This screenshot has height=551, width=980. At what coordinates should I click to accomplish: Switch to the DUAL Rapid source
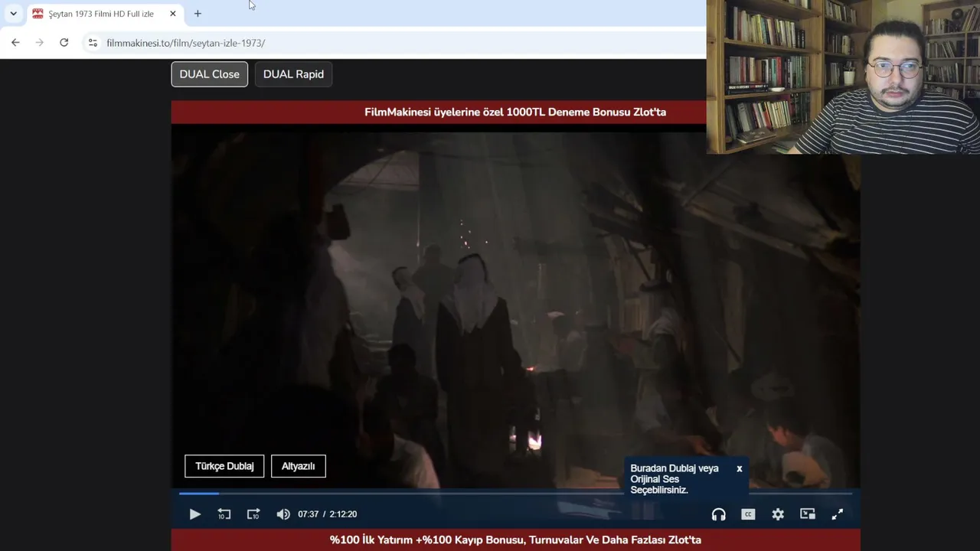293,74
